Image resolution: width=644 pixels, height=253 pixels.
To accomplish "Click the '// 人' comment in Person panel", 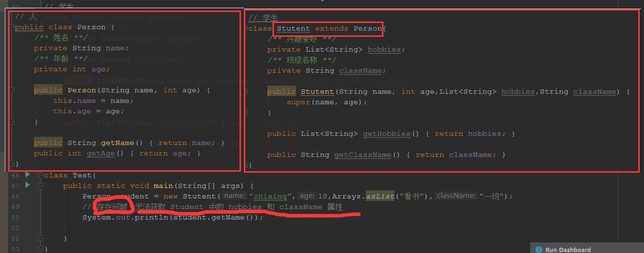I will (26, 17).
